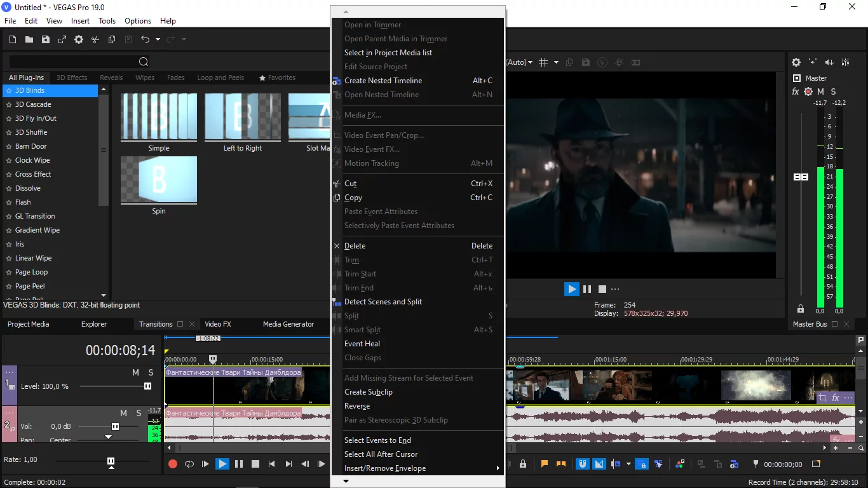Click the Master bus volume fader
The height and width of the screenshot is (488, 868).
(801, 177)
